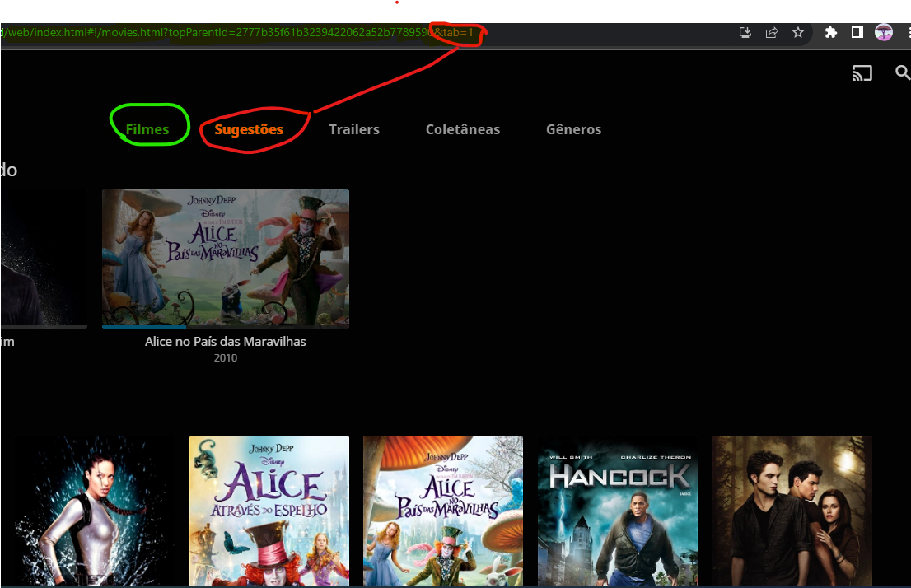Image resolution: width=911 pixels, height=588 pixels.
Task: Open the browser extensions puzzle icon
Action: [831, 33]
